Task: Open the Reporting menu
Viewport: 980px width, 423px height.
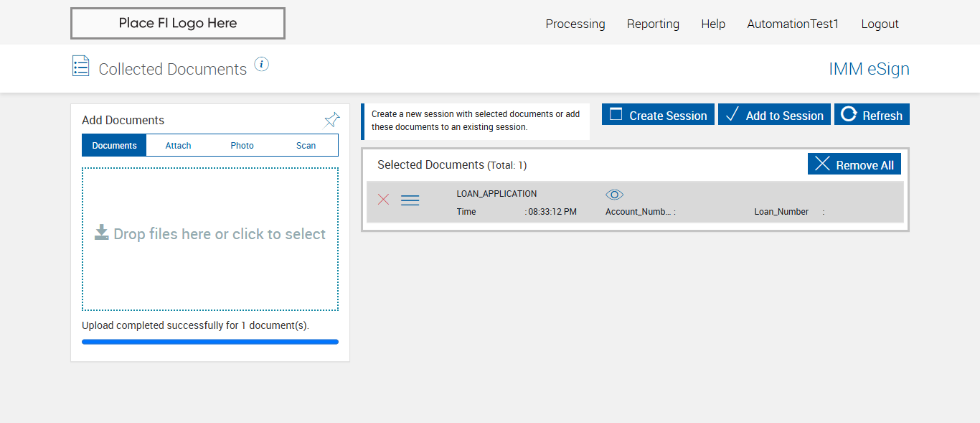Action: point(653,24)
